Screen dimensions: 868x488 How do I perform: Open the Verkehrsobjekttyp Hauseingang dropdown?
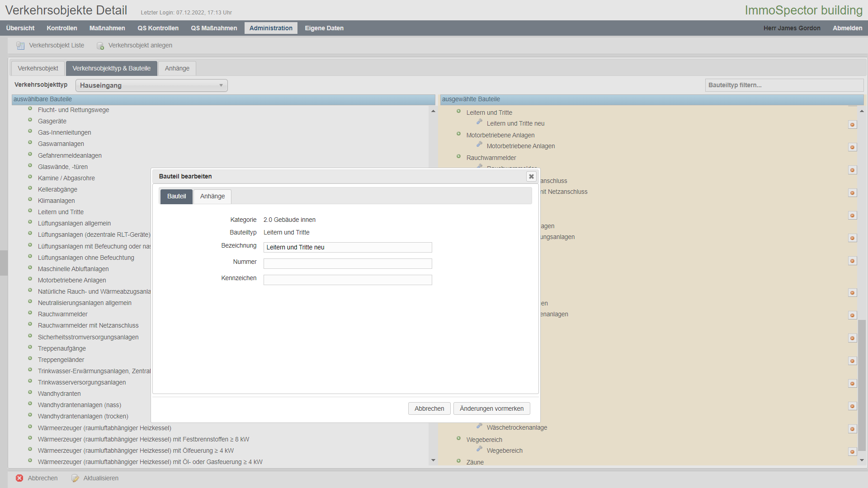pos(151,85)
